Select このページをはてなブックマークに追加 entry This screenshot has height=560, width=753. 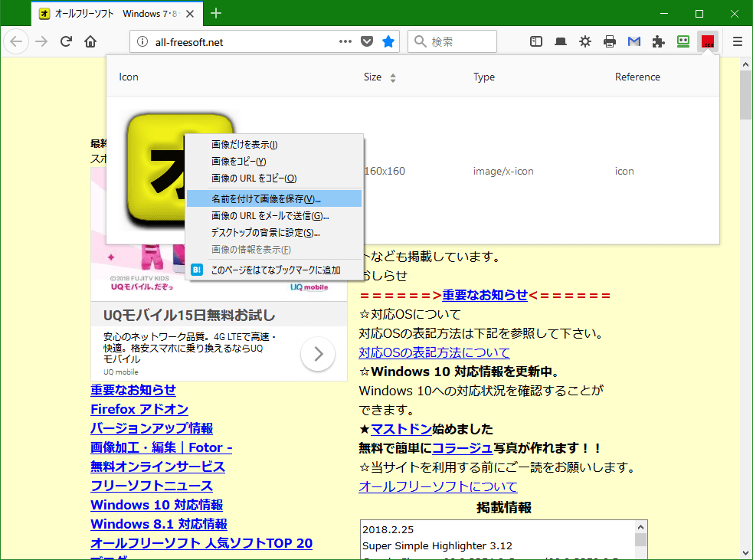point(273,270)
